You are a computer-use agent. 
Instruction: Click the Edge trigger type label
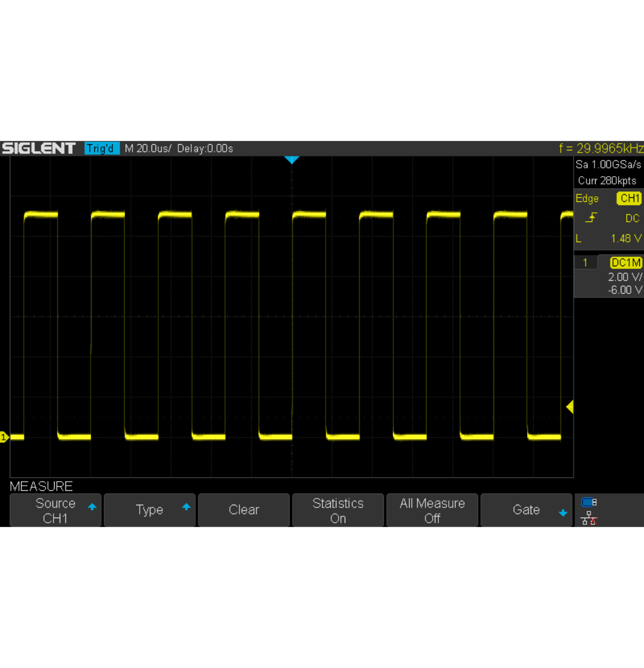click(x=587, y=199)
